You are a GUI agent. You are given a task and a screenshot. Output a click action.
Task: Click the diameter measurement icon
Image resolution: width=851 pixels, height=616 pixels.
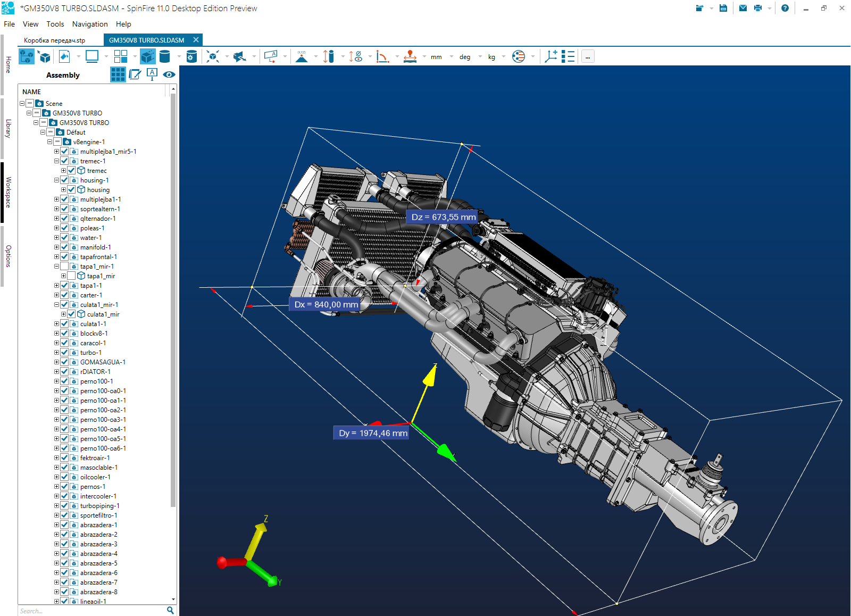coord(355,56)
